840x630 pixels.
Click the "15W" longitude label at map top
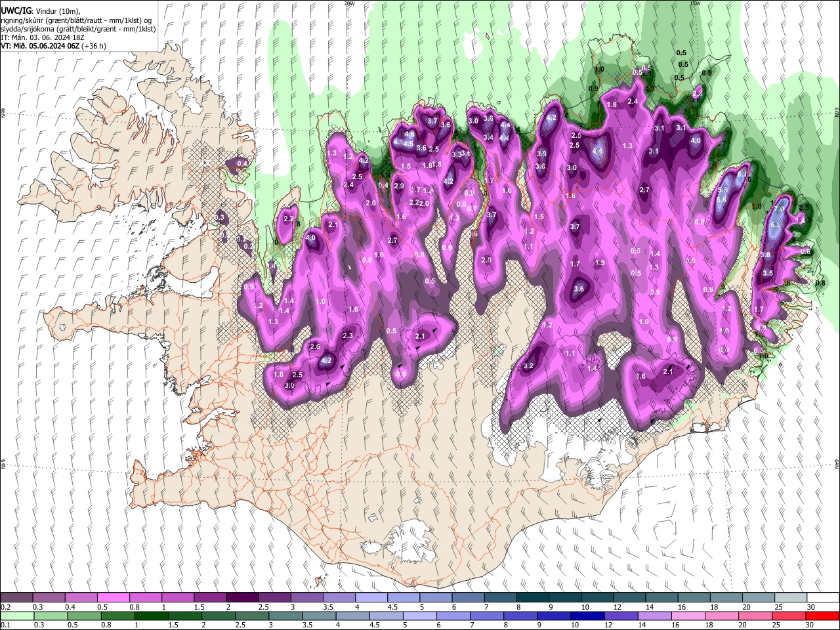pos(694,3)
